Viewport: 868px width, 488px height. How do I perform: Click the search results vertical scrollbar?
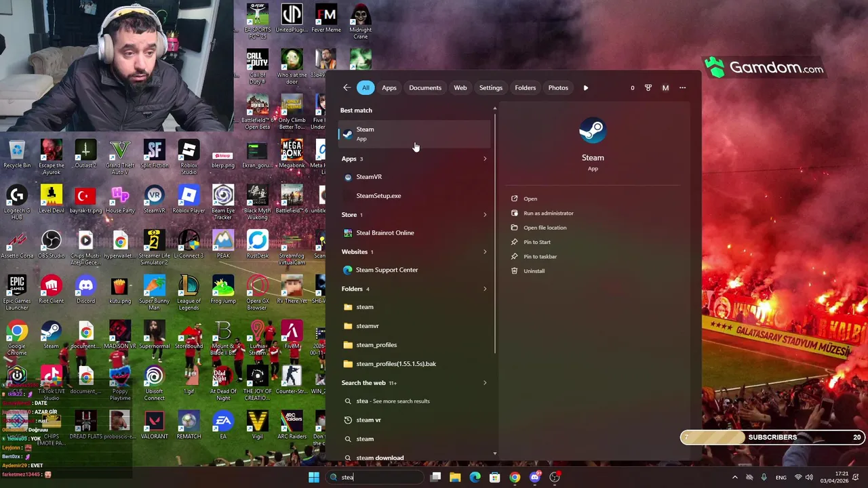495,232
